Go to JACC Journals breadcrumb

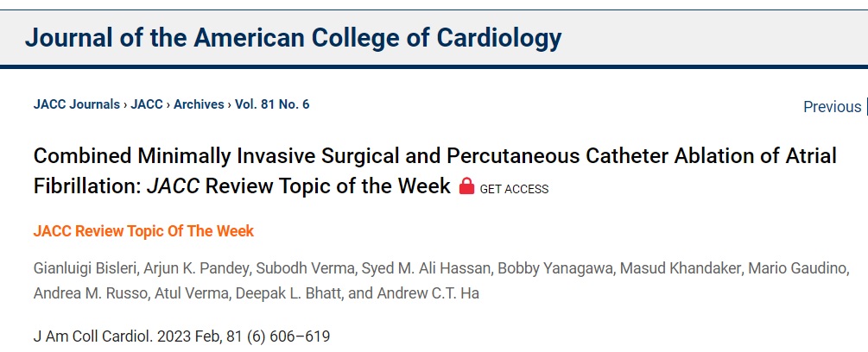pyautogui.click(x=76, y=104)
